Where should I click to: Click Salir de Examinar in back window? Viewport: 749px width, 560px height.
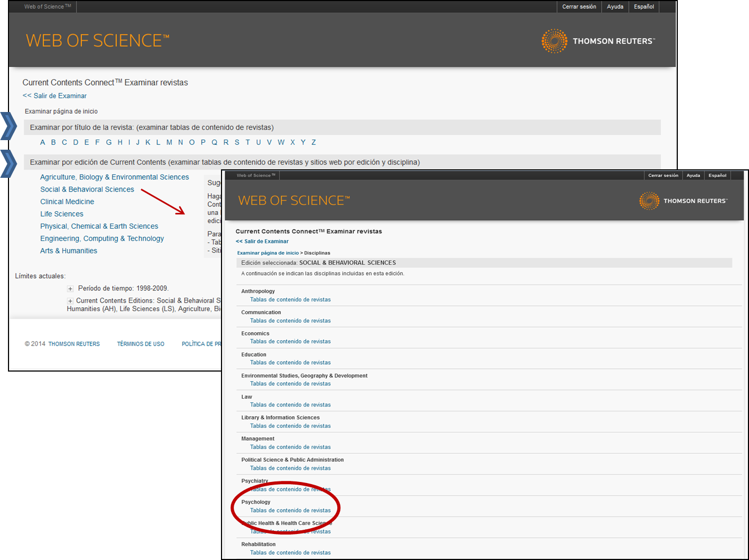pyautogui.click(x=55, y=96)
